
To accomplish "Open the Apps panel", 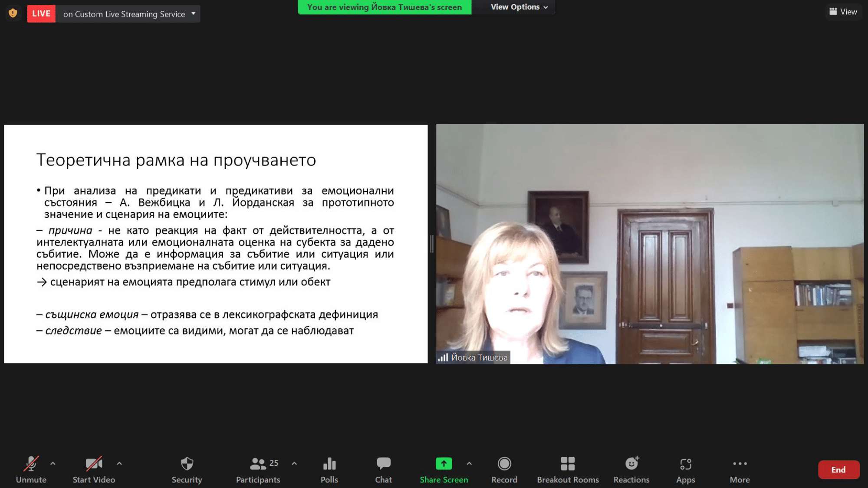I will pyautogui.click(x=685, y=464).
